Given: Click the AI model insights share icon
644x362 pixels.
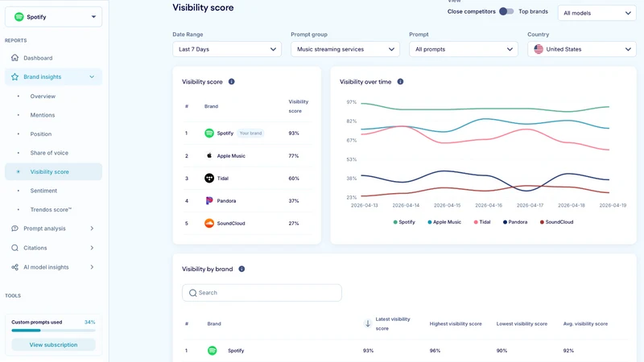Looking at the screenshot, I should pos(14,267).
